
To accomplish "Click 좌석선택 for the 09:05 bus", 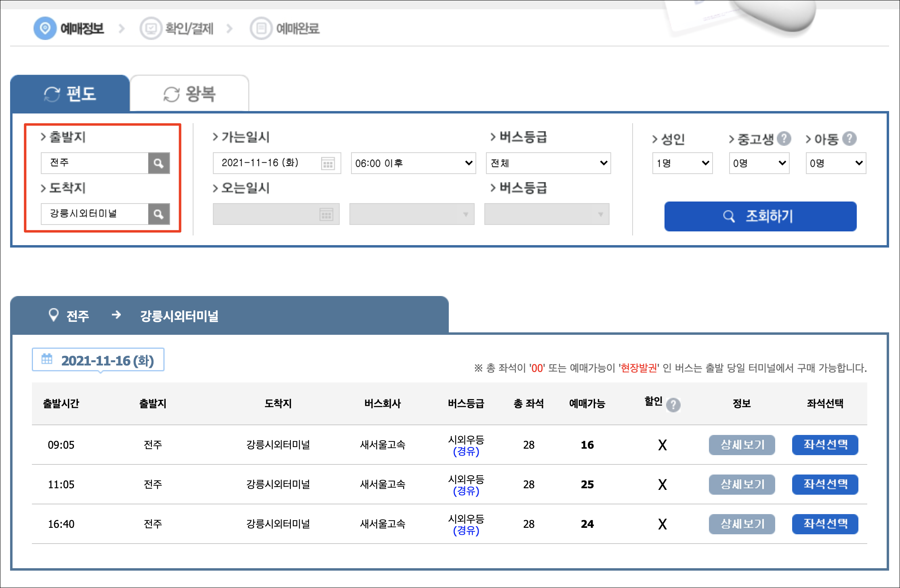I will click(x=825, y=445).
